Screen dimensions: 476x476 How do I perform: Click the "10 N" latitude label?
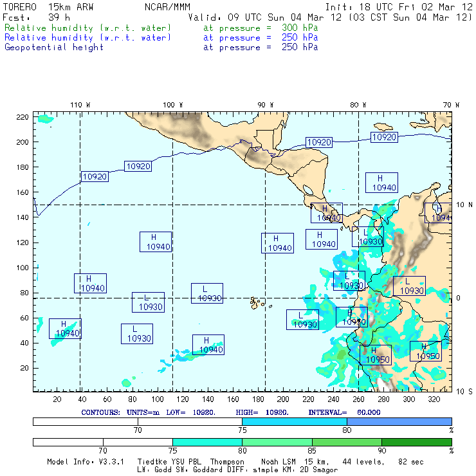click(x=464, y=205)
